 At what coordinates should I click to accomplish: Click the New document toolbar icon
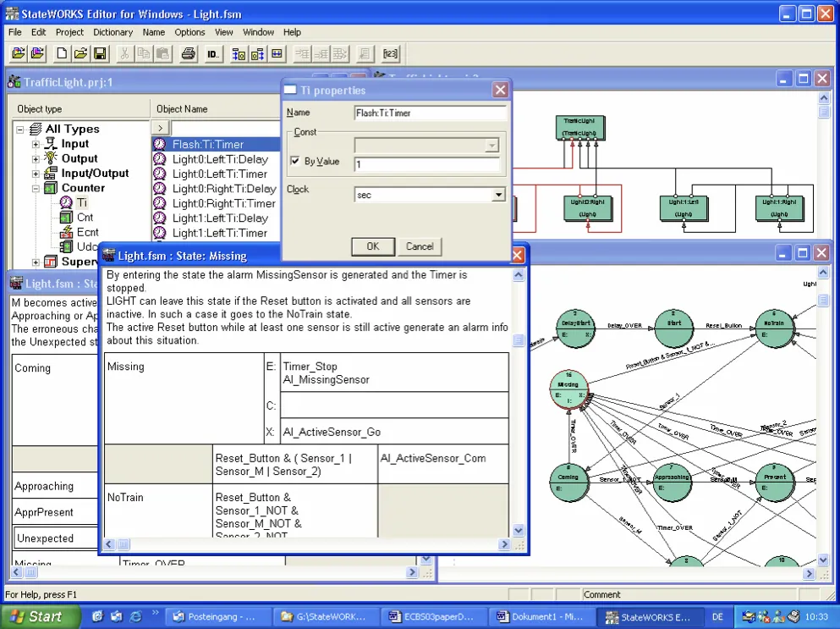coord(62,54)
